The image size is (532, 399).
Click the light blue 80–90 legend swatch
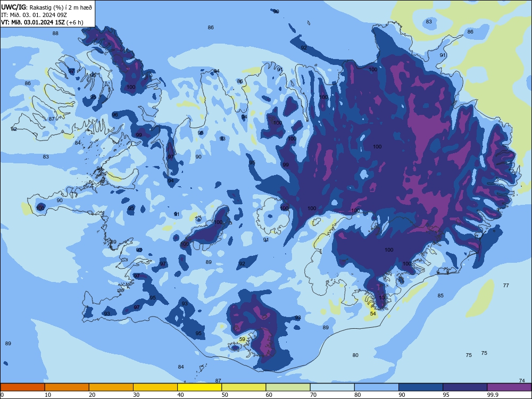(x=377, y=387)
